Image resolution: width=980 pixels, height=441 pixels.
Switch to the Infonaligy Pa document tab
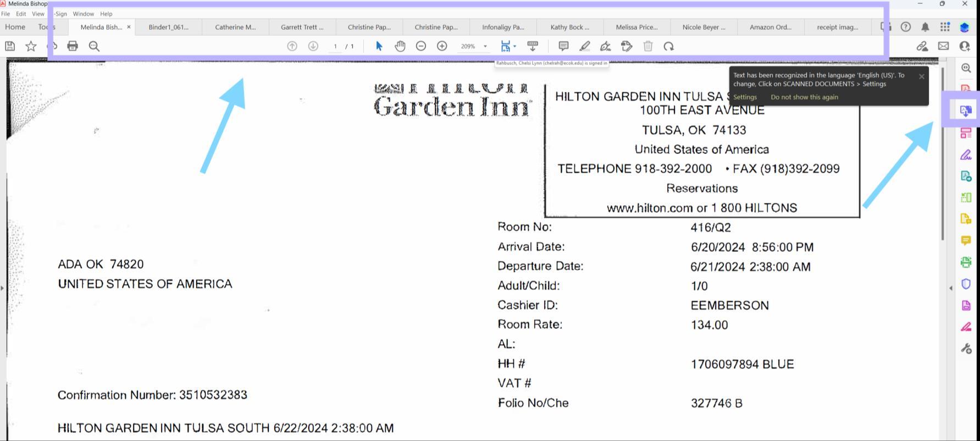[x=503, y=27]
